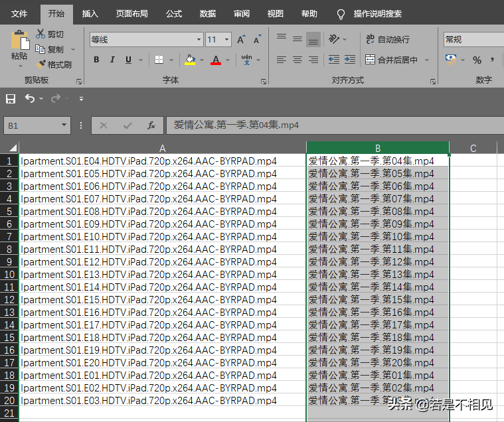Toggle bottom align button
504x422 pixels.
[x=313, y=40]
